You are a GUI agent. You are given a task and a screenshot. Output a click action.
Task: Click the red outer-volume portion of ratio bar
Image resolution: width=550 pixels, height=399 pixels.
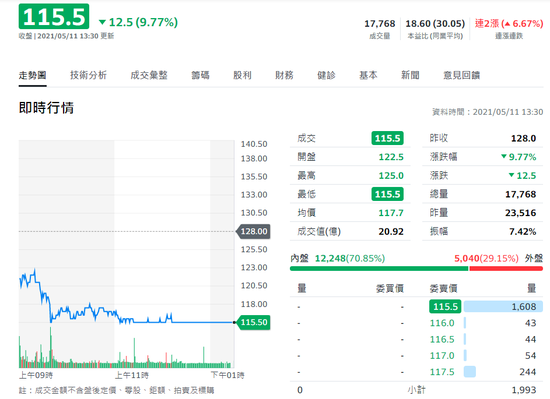click(506, 269)
